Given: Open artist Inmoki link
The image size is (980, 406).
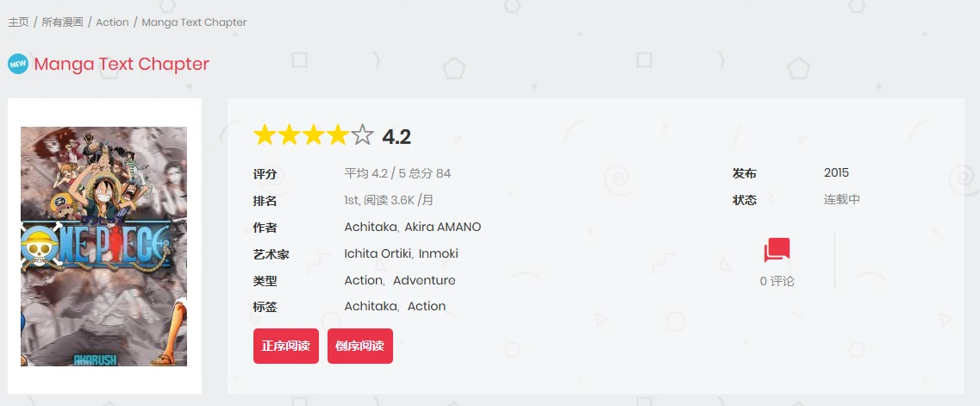Looking at the screenshot, I should pyautogui.click(x=439, y=253).
